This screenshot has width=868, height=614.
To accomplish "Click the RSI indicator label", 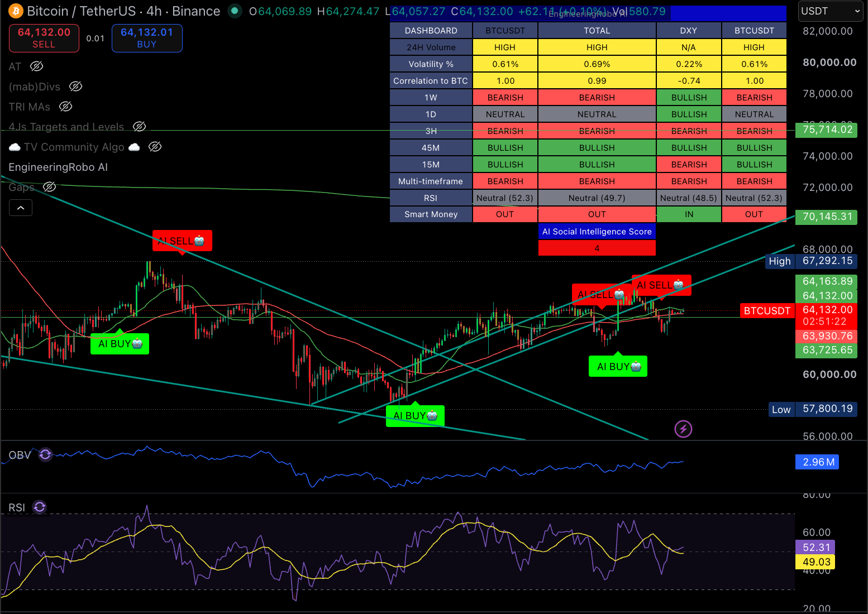I will click(17, 507).
